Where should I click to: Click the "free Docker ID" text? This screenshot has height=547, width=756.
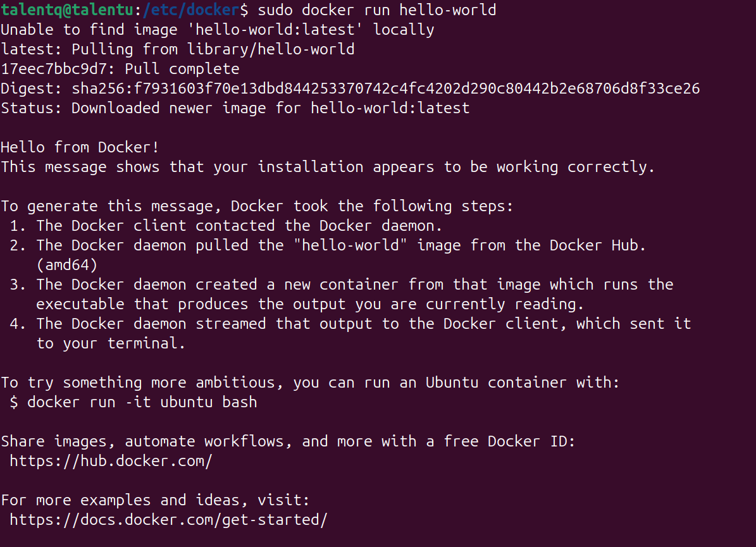(x=509, y=441)
